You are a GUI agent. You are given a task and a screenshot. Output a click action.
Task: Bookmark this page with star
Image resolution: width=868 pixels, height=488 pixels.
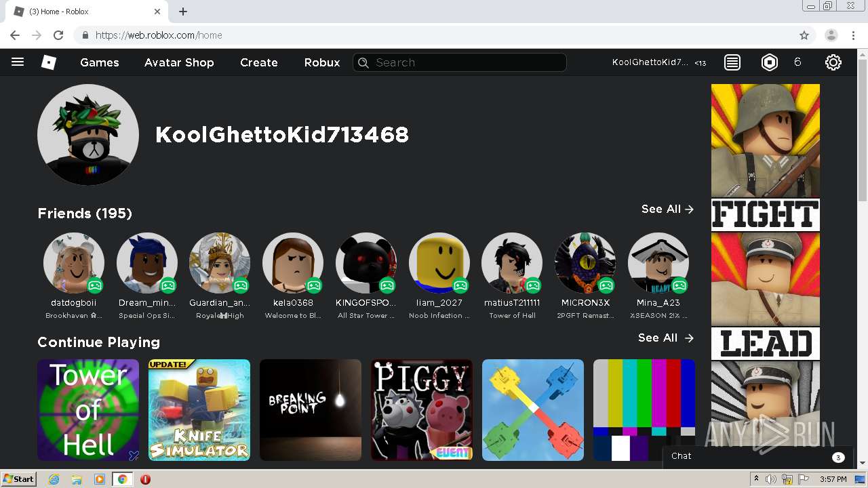pyautogui.click(x=804, y=35)
